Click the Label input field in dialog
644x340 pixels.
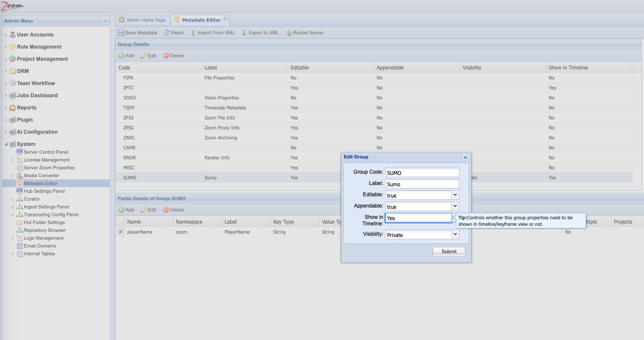point(422,184)
